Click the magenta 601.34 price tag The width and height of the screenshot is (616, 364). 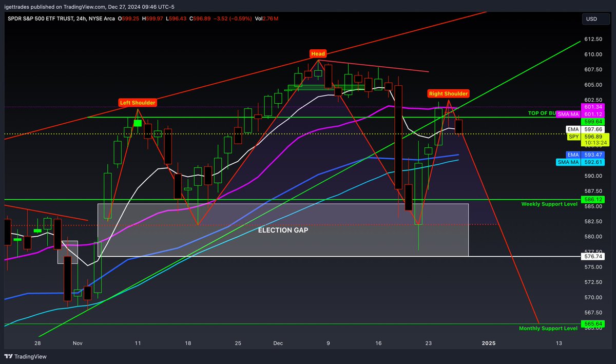(592, 107)
